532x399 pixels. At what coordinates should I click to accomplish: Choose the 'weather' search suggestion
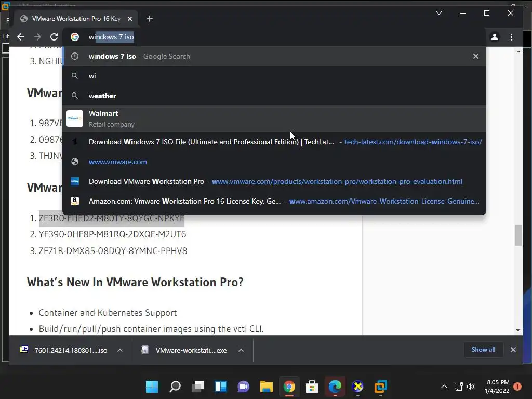[x=274, y=96]
